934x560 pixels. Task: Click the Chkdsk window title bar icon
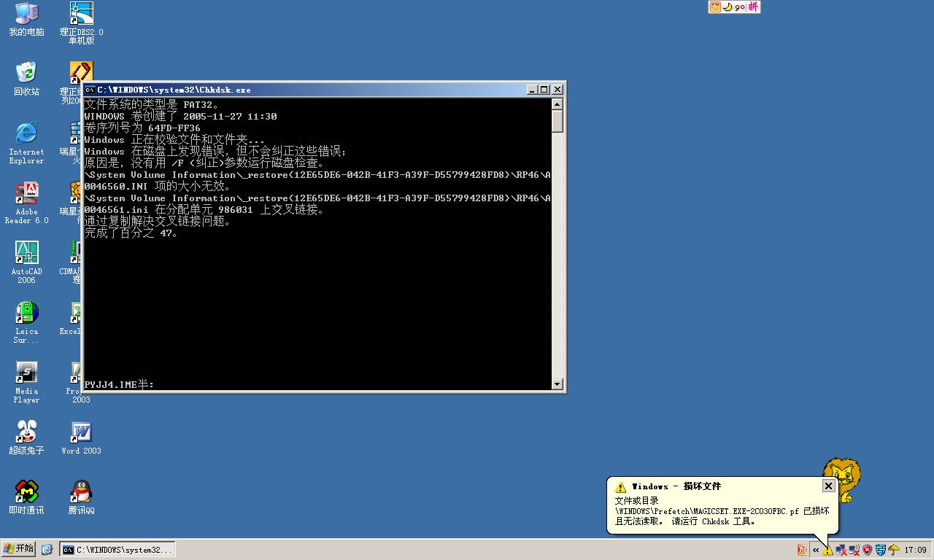coord(89,90)
